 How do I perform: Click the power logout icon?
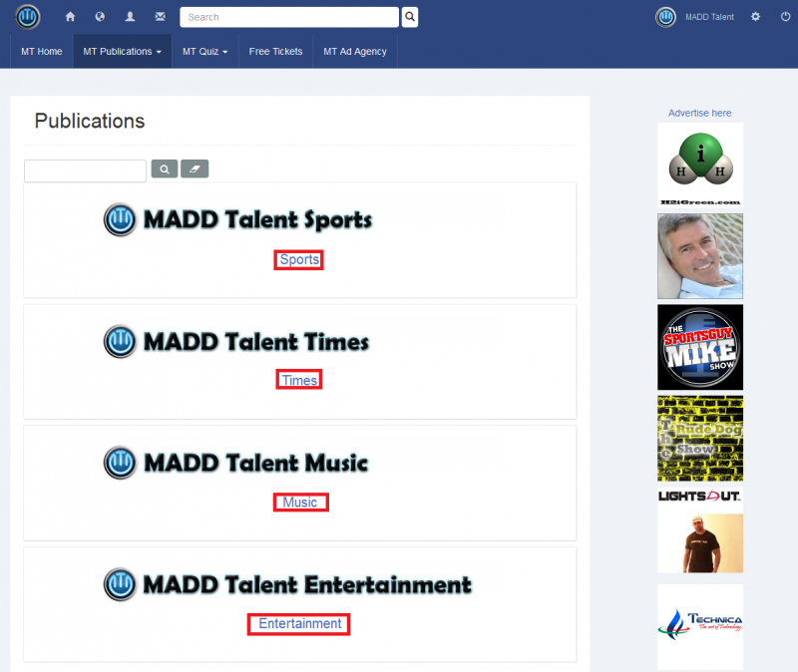[785, 17]
